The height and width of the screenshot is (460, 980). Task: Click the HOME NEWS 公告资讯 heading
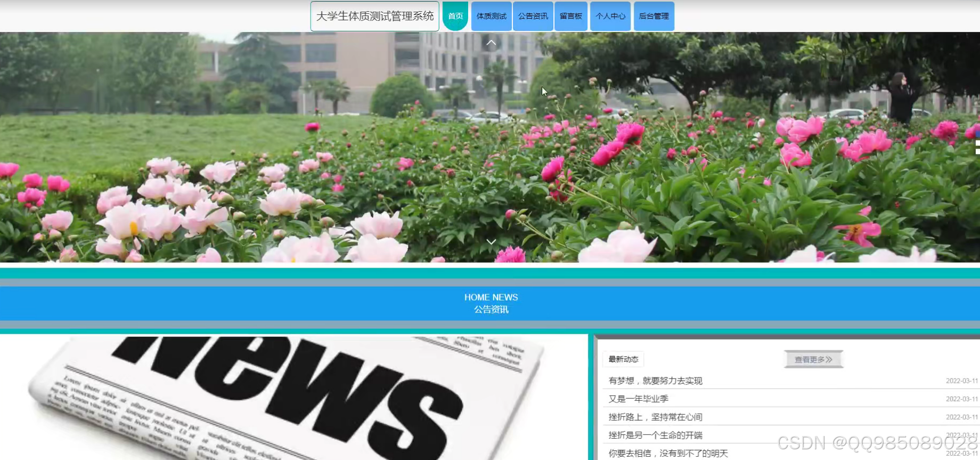tap(491, 303)
